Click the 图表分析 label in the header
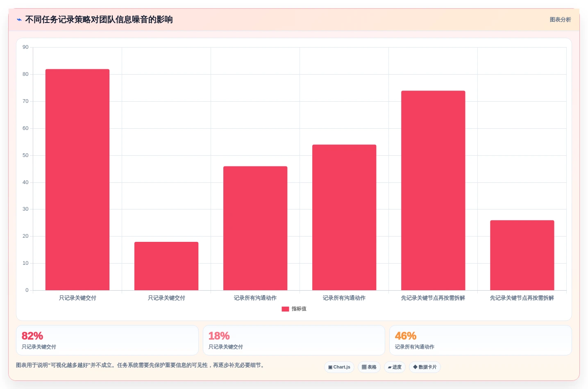The image size is (588, 389). pyautogui.click(x=560, y=20)
